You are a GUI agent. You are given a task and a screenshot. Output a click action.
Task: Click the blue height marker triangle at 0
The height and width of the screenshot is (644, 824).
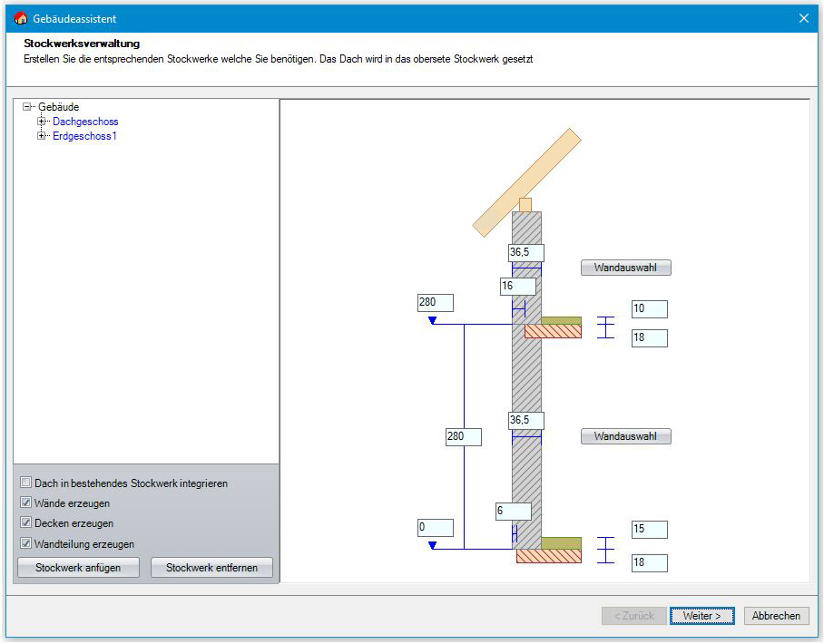coord(433,545)
